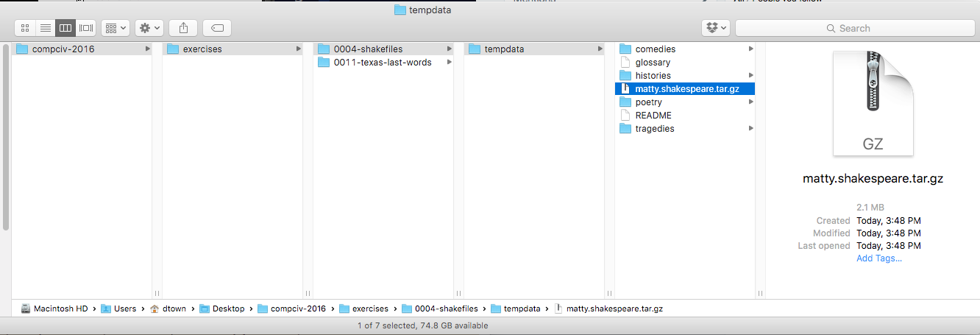The height and width of the screenshot is (335, 980).
Task: Click the compciv-2016 folder icon
Action: tap(22, 49)
